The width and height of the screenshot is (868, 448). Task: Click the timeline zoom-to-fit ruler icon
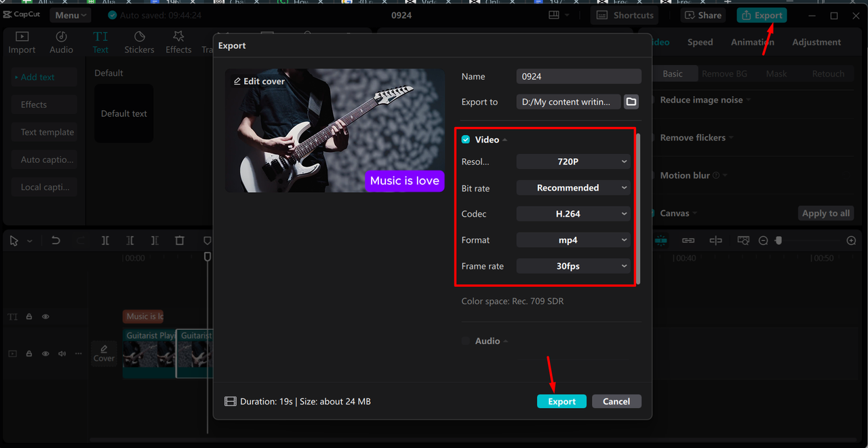743,240
